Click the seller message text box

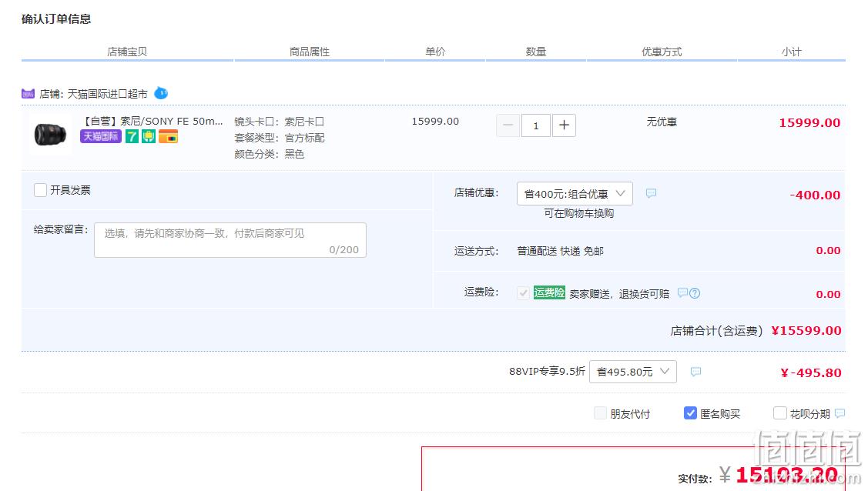230,240
